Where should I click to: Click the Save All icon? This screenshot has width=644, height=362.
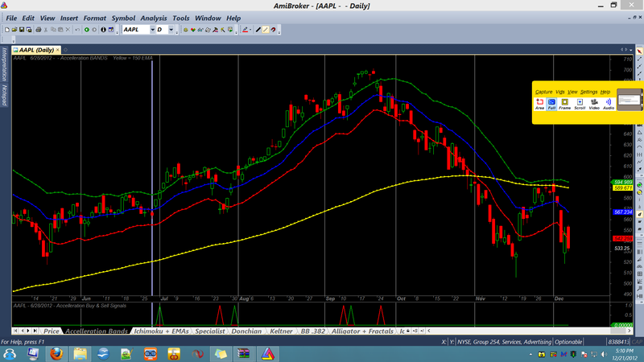29,30
